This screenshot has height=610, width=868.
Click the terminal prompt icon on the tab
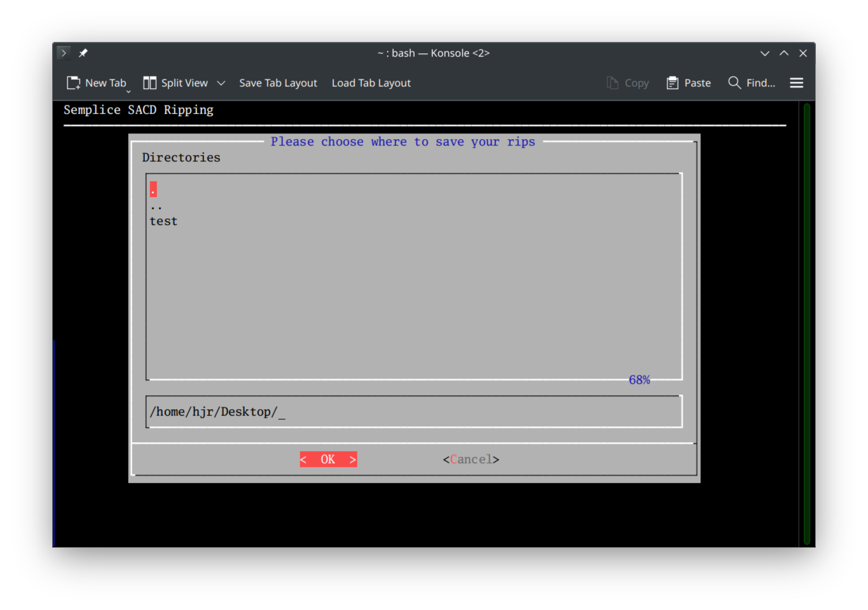click(63, 53)
